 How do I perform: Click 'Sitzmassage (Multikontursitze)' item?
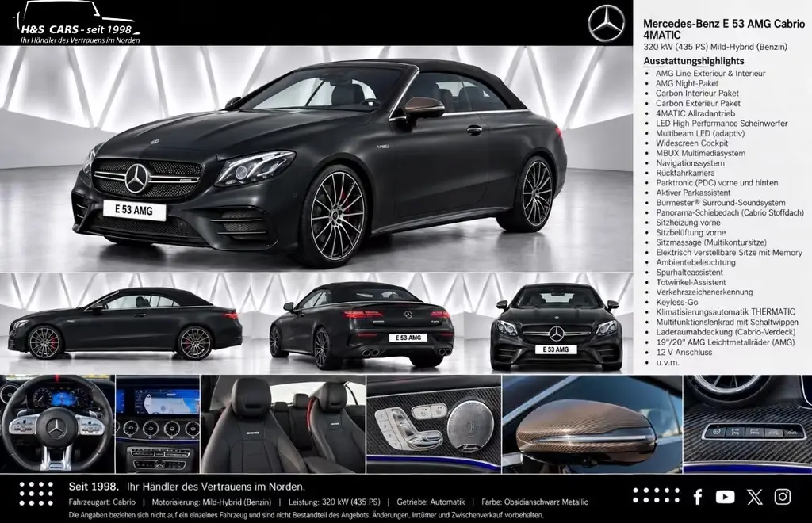click(x=711, y=242)
